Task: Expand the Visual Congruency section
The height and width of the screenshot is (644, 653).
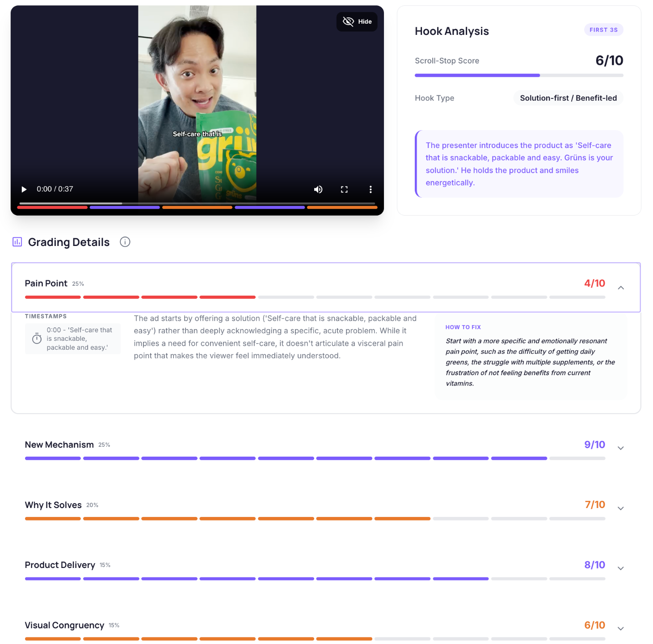Action: pyautogui.click(x=621, y=628)
